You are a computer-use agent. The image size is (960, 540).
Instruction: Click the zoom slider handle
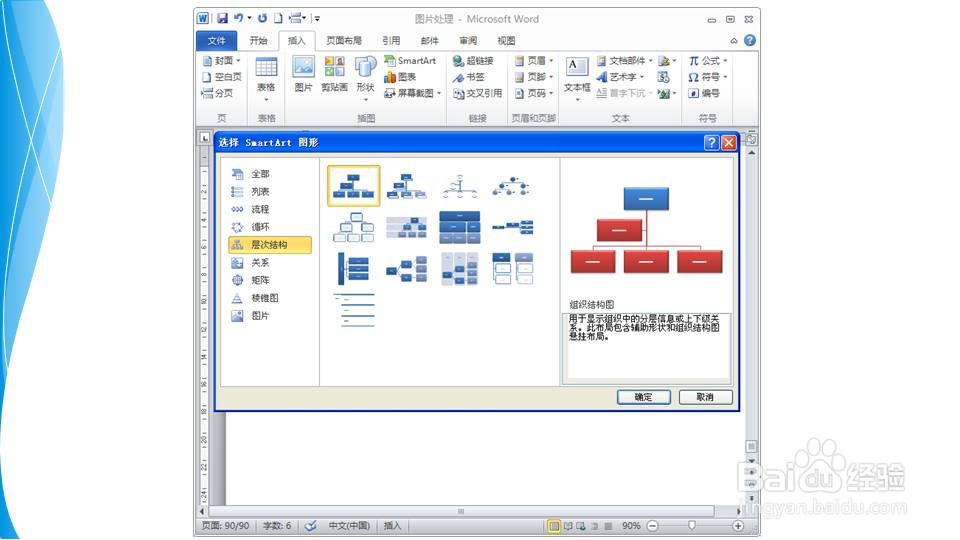(x=692, y=525)
